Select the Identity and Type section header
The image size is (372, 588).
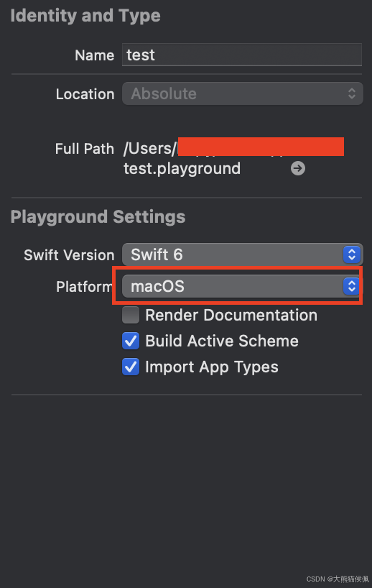click(x=85, y=16)
